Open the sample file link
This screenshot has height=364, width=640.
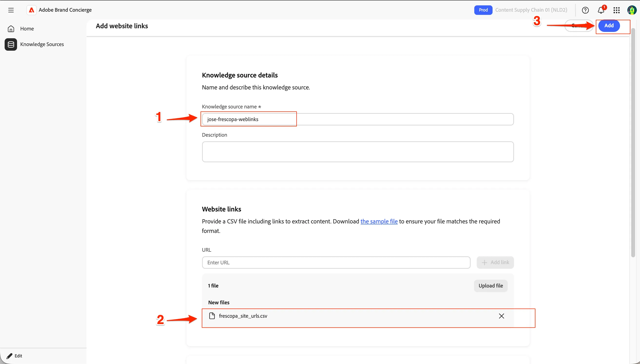click(379, 221)
